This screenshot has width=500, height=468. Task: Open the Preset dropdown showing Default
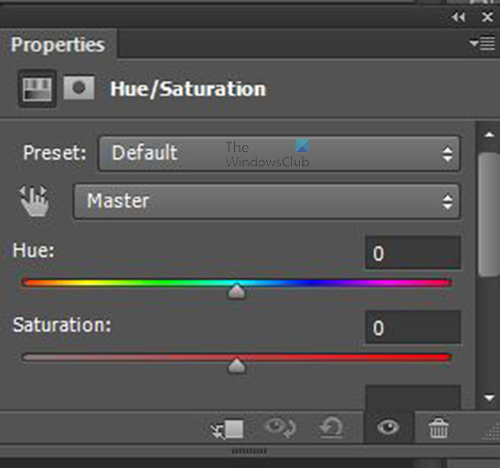pyautogui.click(x=279, y=153)
